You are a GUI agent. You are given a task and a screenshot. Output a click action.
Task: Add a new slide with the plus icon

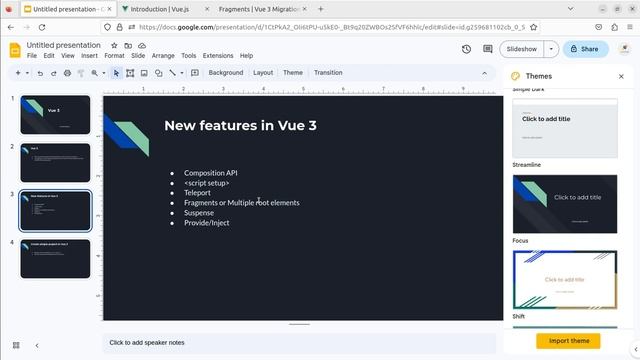click(18, 73)
